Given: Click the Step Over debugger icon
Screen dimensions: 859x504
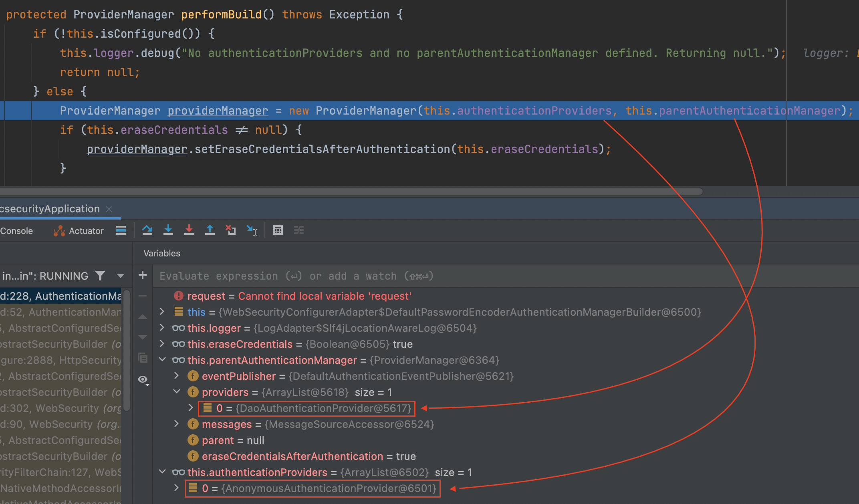Looking at the screenshot, I should [x=147, y=230].
